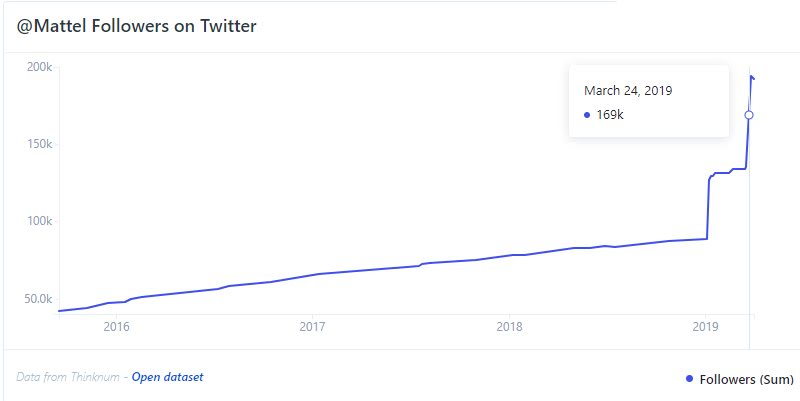This screenshot has height=401, width=800.
Task: Click the 2017 x-axis label
Action: (312, 327)
